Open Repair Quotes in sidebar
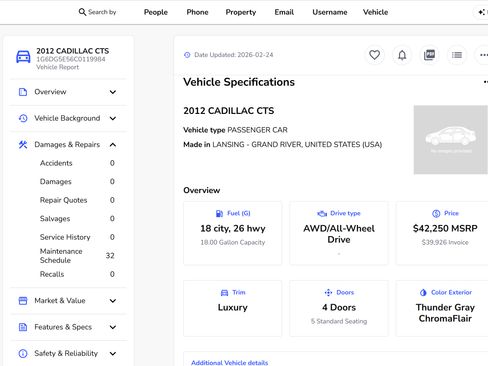Viewport: 488px width, 366px height. click(x=63, y=200)
